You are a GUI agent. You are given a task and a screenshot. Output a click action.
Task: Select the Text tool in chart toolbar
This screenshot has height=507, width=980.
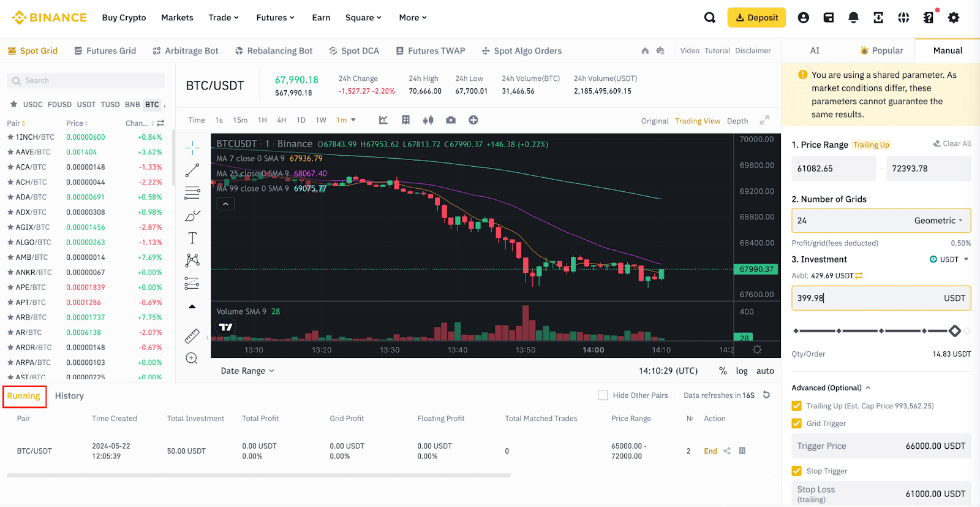pos(192,238)
